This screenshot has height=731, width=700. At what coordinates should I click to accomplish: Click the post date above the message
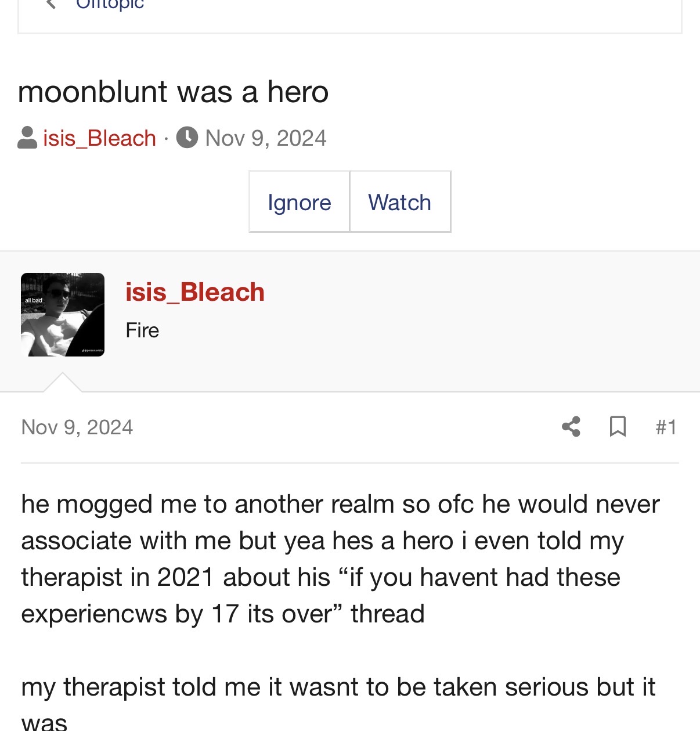[x=77, y=427]
